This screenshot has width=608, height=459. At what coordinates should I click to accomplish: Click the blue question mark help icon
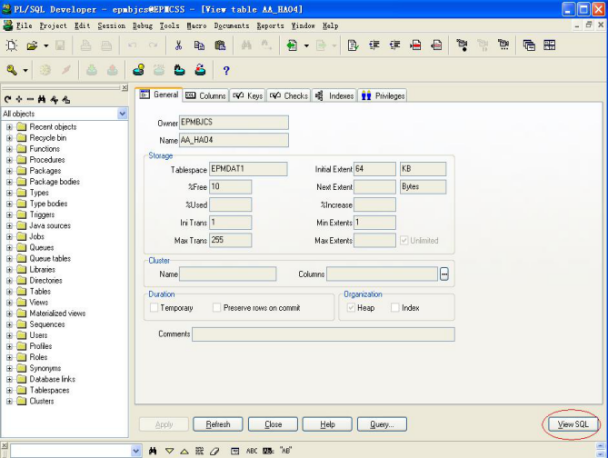click(226, 71)
